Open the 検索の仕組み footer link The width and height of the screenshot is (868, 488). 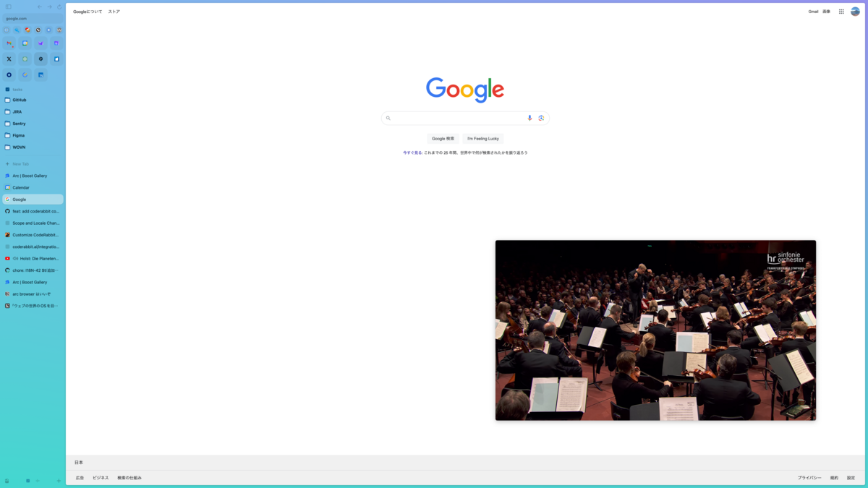click(x=129, y=478)
